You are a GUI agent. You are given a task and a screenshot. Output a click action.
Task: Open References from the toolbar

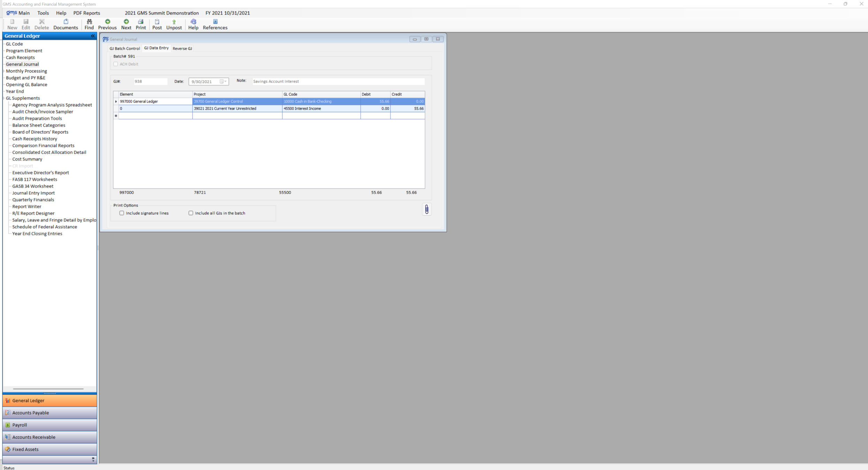[215, 24]
